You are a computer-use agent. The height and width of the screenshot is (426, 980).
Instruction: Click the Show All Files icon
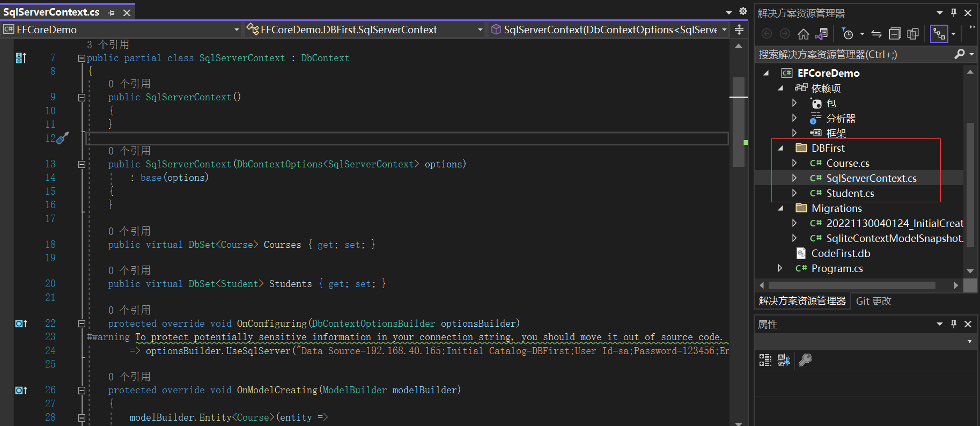[913, 34]
